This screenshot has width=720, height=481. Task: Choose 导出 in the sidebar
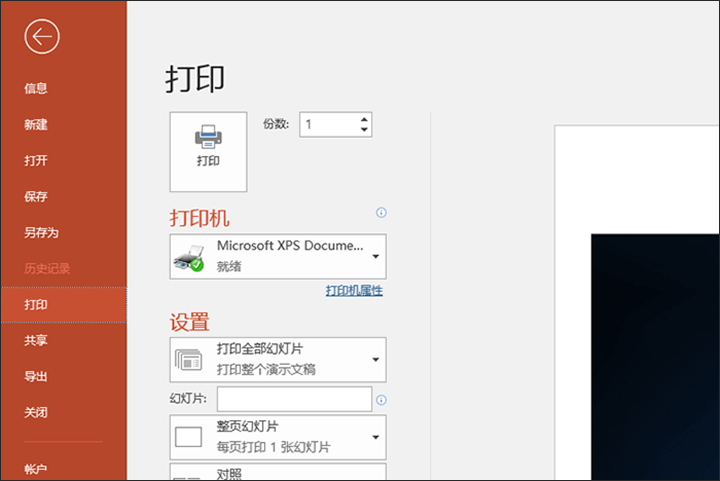click(x=36, y=377)
